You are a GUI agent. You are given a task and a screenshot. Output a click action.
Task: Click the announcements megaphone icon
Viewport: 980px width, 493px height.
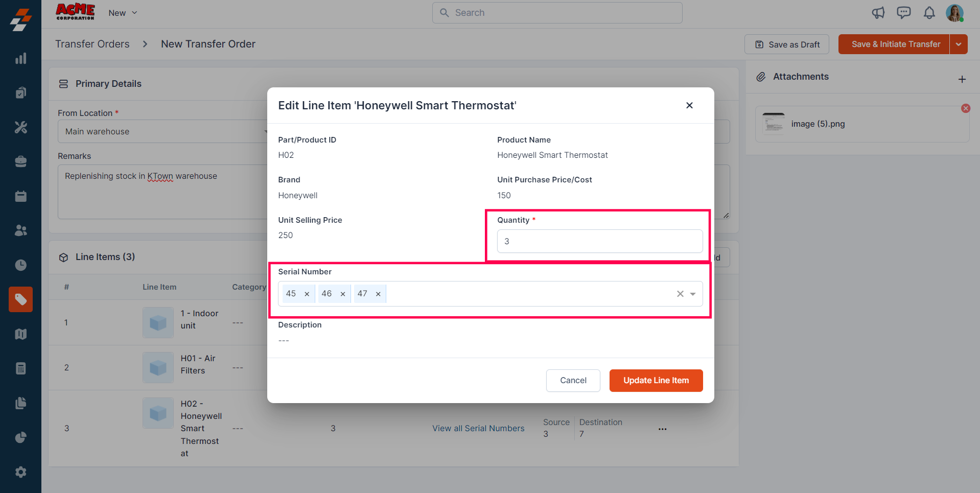[x=878, y=13]
